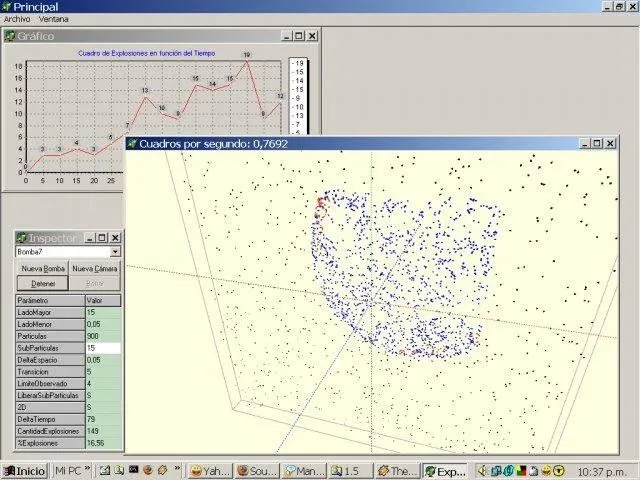Image resolution: width=640 pixels, height=480 pixels.
Task: Click the yellow smiley messenger tray icon
Action: click(x=546, y=471)
